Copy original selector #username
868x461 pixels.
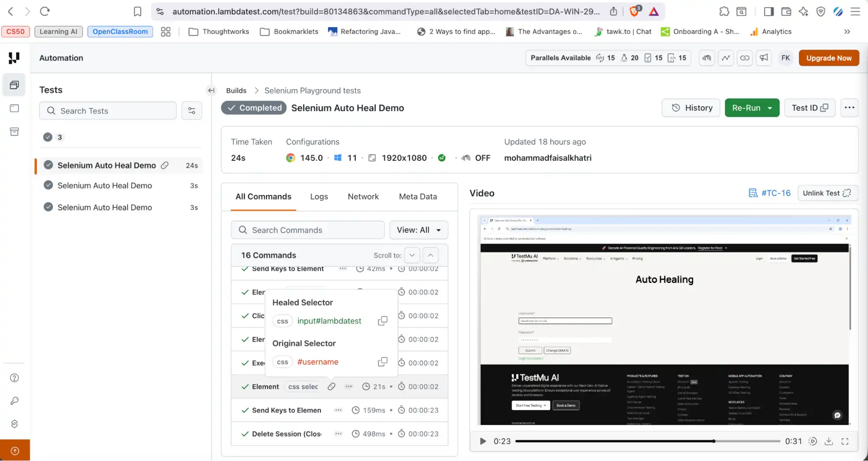383,362
